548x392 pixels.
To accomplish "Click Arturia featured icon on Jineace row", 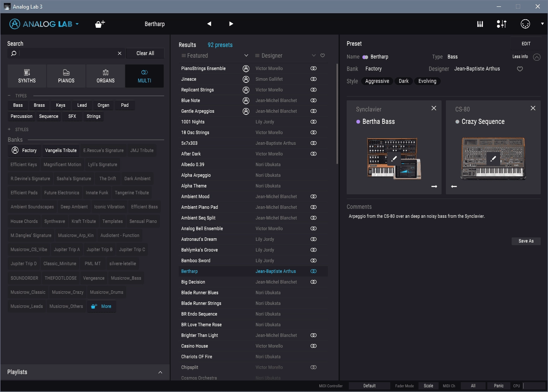I will 246,79.
